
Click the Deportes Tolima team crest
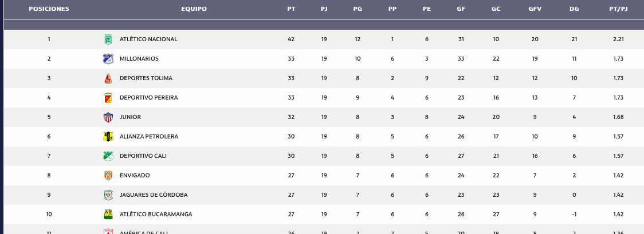[x=108, y=78]
